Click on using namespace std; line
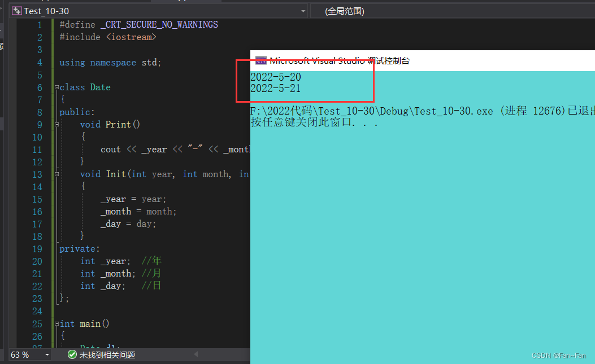 (110, 63)
